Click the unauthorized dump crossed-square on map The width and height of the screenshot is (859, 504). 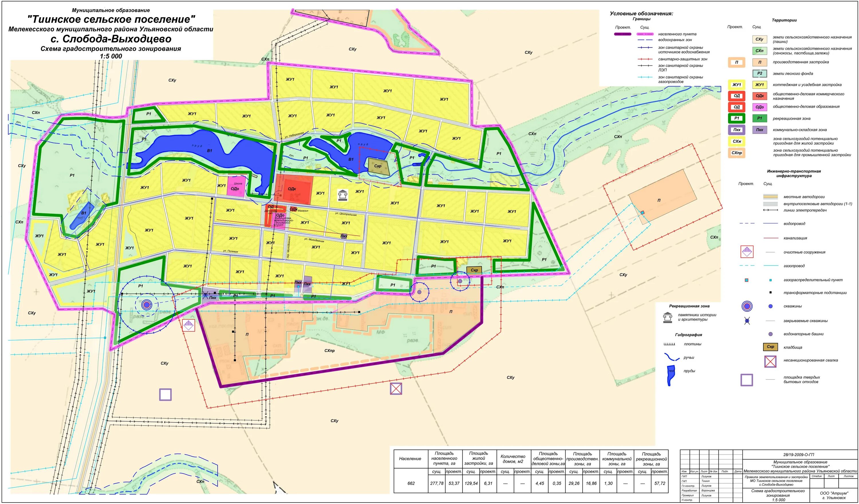pos(396,388)
